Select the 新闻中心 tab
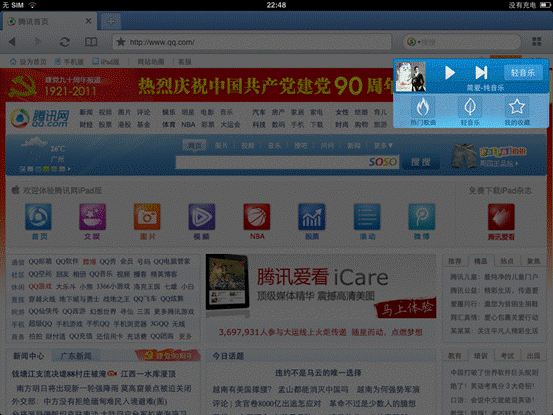The width and height of the screenshot is (553, 415). click(x=29, y=356)
